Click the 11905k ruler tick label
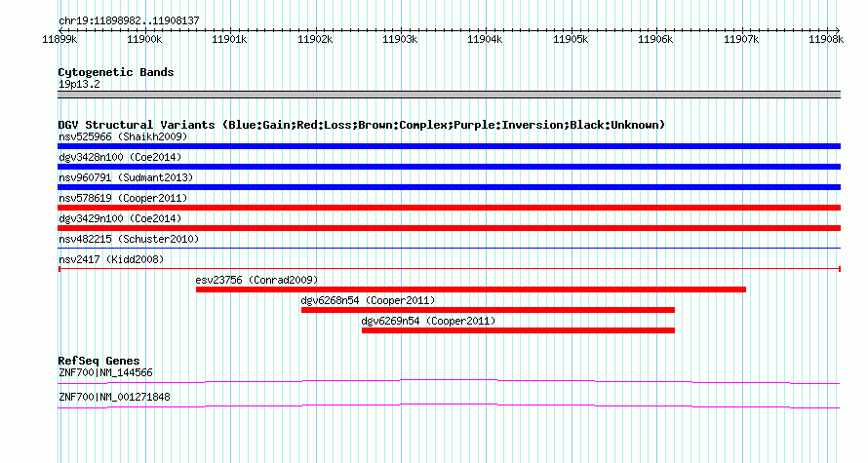Image resolution: width=868 pixels, height=463 pixels. pyautogui.click(x=571, y=39)
